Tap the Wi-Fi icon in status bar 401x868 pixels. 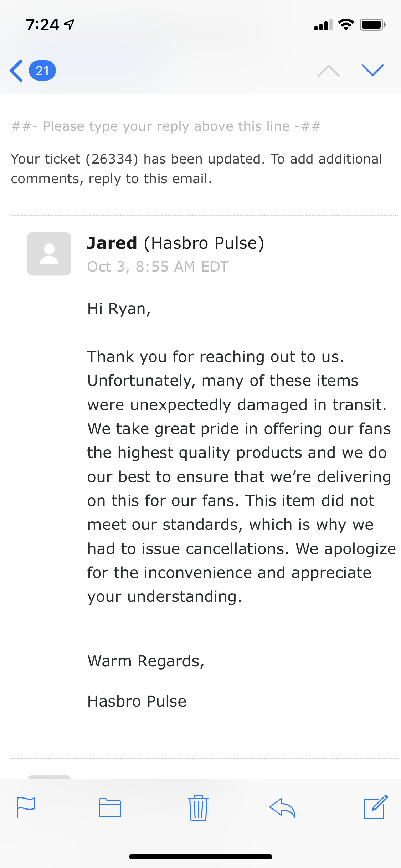[x=346, y=25]
